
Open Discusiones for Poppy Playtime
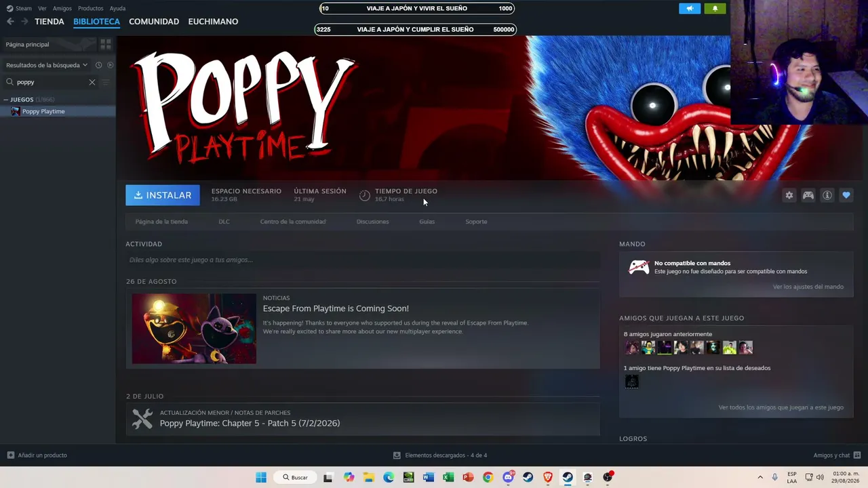pyautogui.click(x=373, y=222)
